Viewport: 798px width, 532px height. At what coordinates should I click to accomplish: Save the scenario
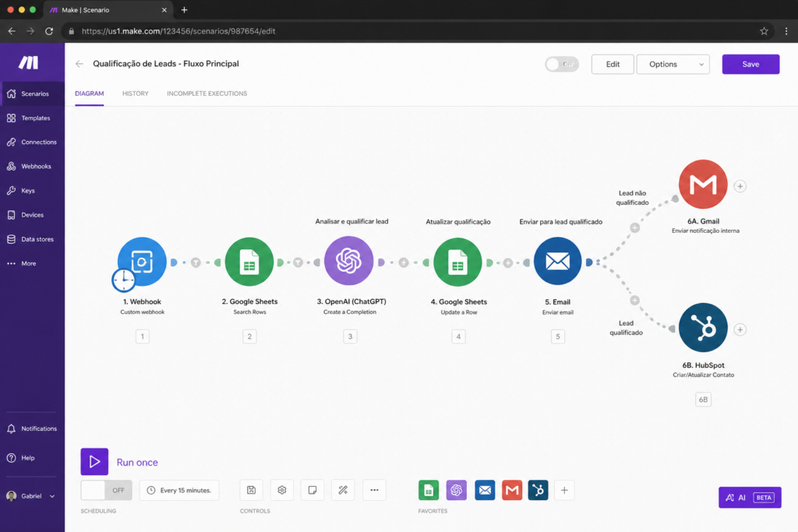coord(750,64)
